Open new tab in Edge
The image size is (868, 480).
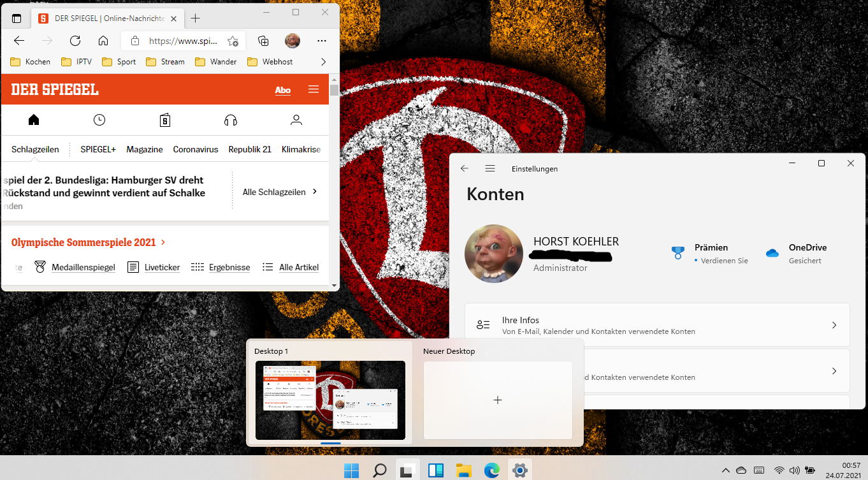point(196,18)
